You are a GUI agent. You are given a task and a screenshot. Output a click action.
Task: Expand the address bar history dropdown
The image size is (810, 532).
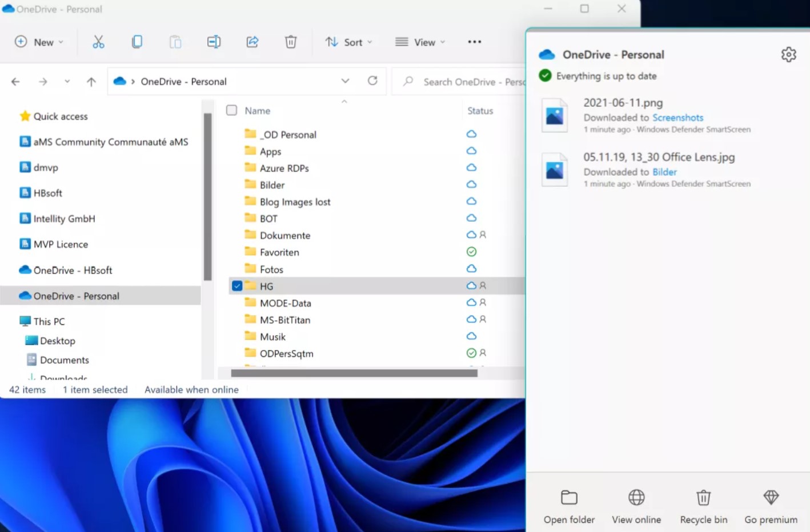tap(345, 81)
